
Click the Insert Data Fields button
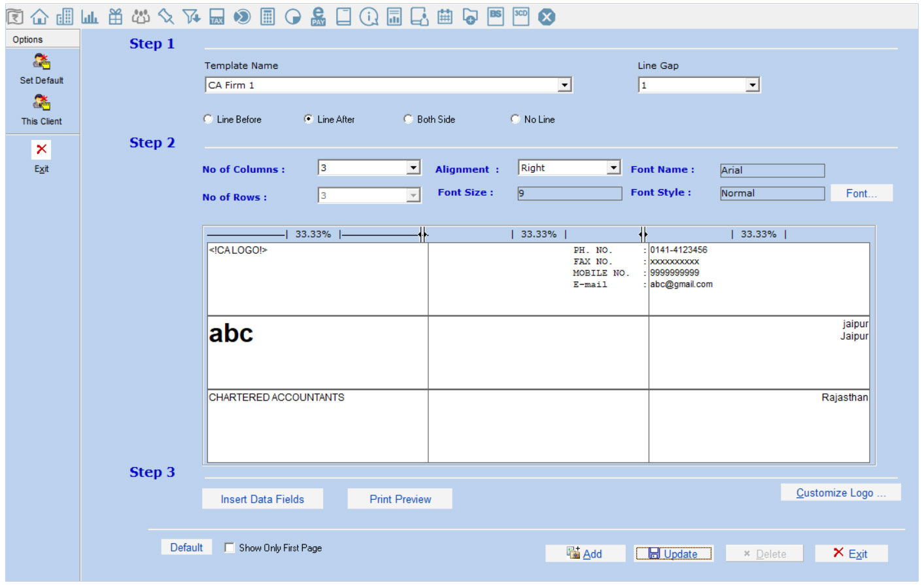(x=262, y=499)
